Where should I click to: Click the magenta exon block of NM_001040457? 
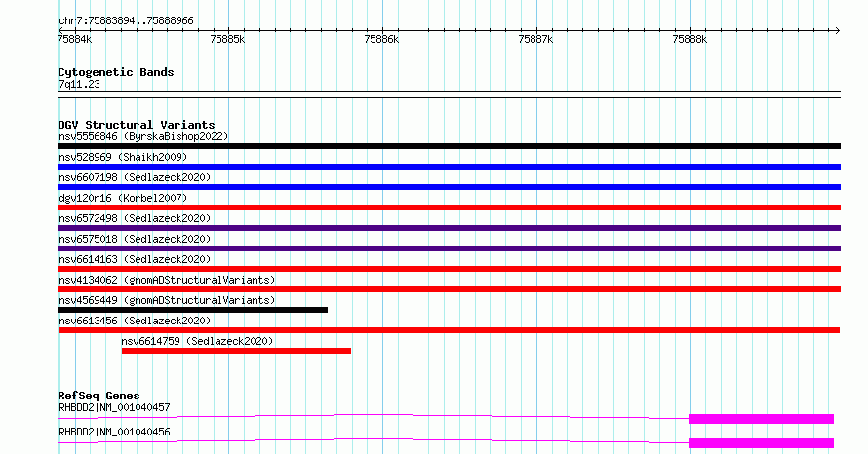761,419
